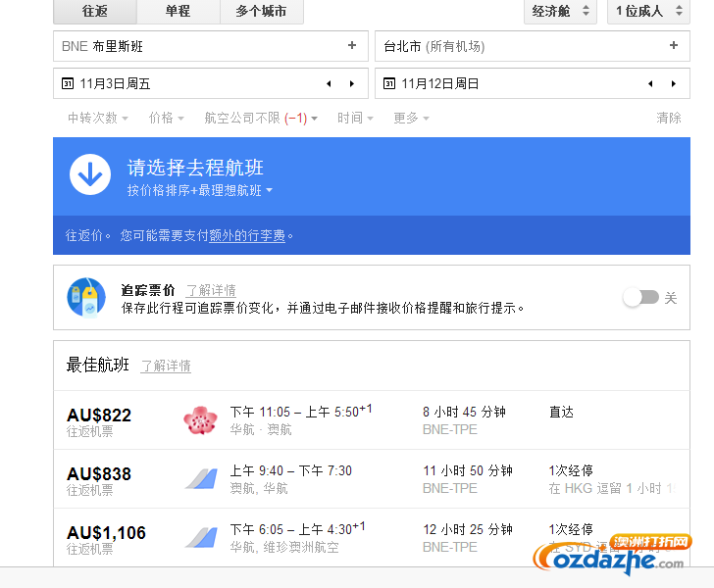
Task: Open calendar icon for 11月3日 departure date
Action: click(x=68, y=83)
